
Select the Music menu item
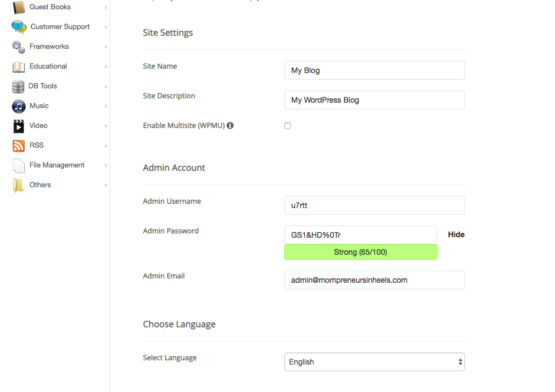(39, 106)
